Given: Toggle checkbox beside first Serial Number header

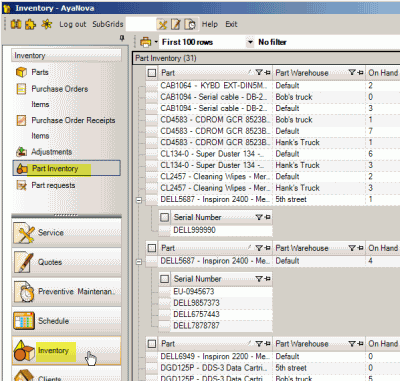Looking at the screenshot, I should click(165, 217).
